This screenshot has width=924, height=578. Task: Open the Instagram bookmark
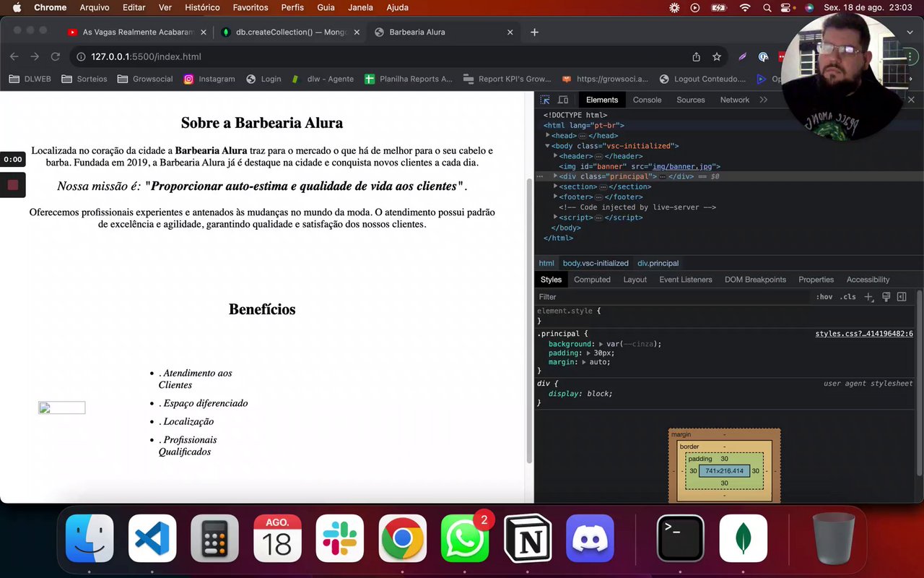[209, 79]
